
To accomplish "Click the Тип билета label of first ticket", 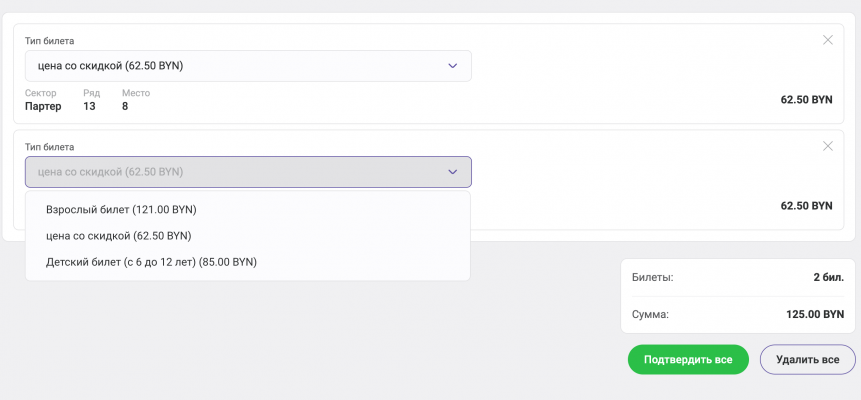I will click(49, 41).
